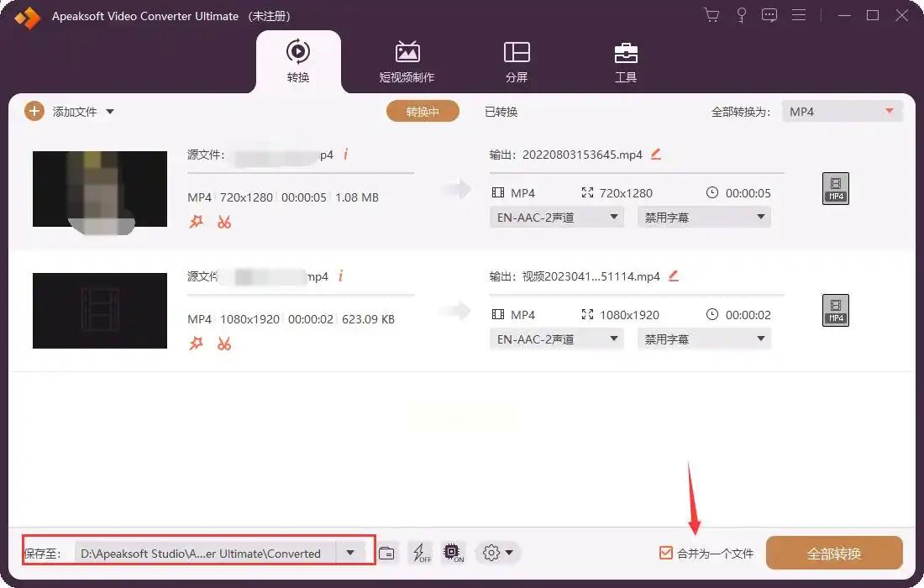Click output duration 00:00:02

[748, 315]
